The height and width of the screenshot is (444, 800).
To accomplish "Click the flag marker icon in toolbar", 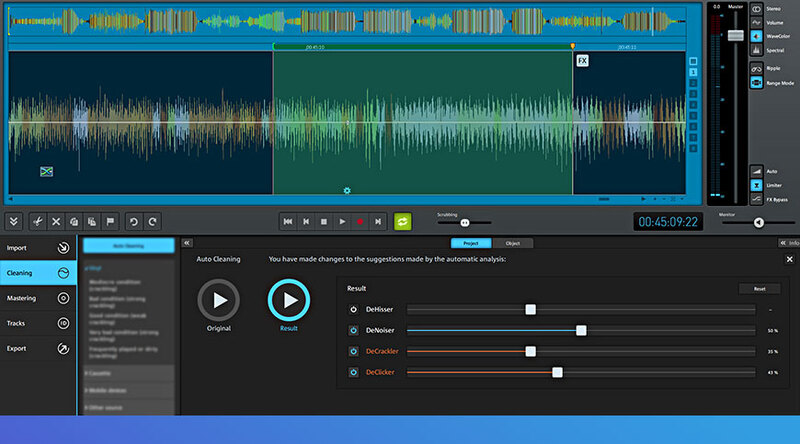I will (110, 221).
